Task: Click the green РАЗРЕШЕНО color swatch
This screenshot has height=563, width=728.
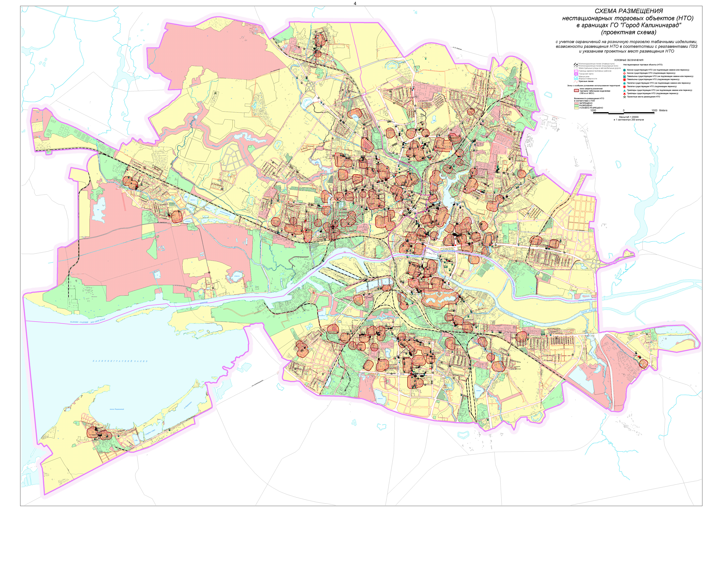Action: click(x=576, y=106)
